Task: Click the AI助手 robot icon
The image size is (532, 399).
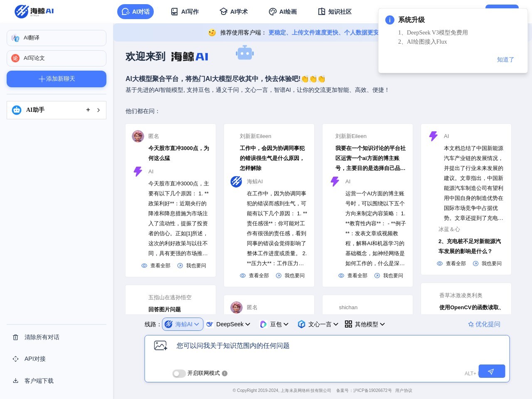Action: pos(17,110)
